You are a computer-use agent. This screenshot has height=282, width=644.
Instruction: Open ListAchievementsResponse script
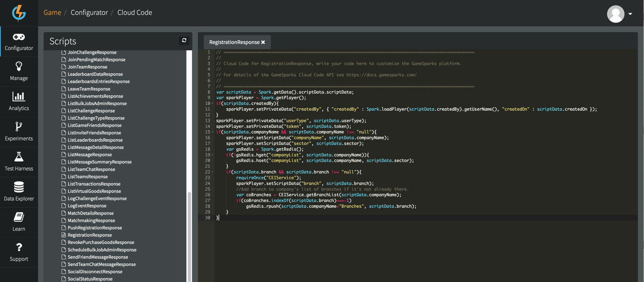pyautogui.click(x=95, y=96)
